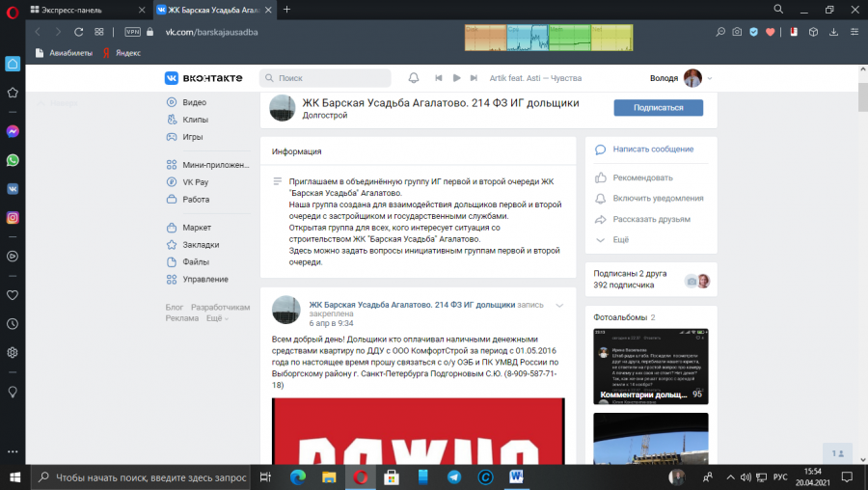
Task: Take a snapshot with camera icon
Action: click(737, 32)
